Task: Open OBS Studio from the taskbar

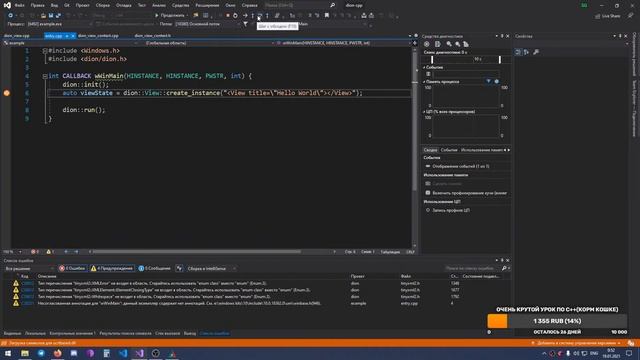Action: click(x=156, y=353)
